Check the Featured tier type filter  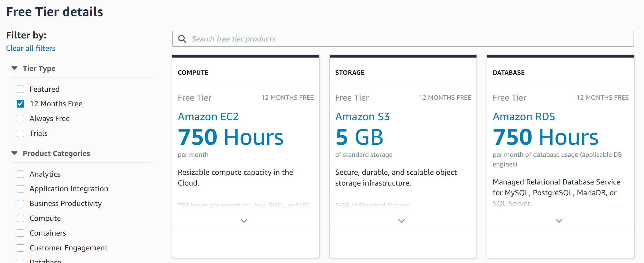pyautogui.click(x=20, y=89)
